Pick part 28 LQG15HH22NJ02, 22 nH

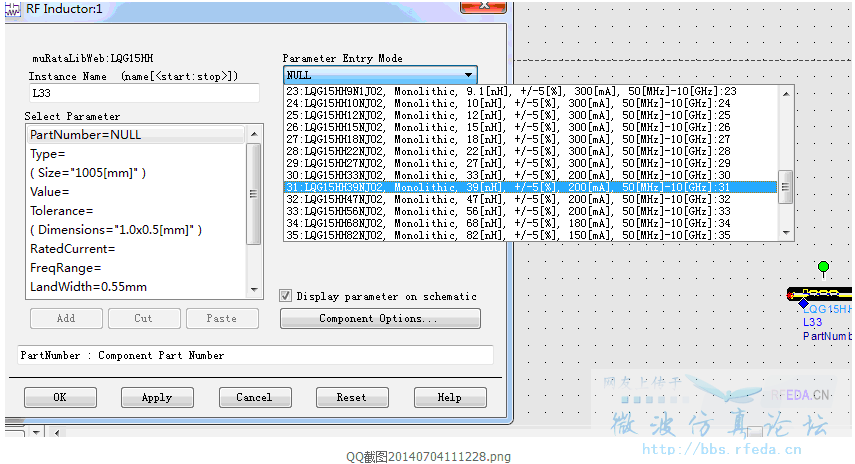pyautogui.click(x=531, y=151)
